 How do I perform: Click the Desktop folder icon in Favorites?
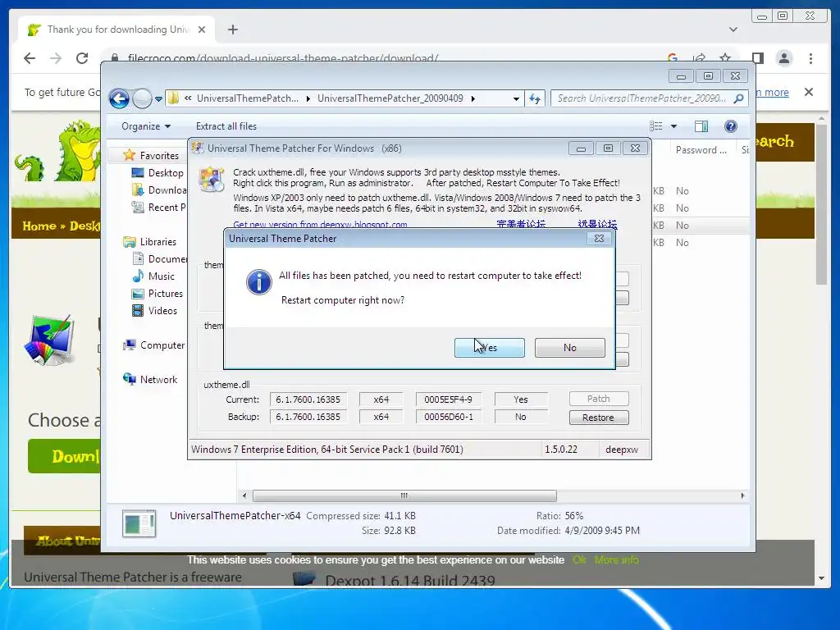click(x=138, y=173)
